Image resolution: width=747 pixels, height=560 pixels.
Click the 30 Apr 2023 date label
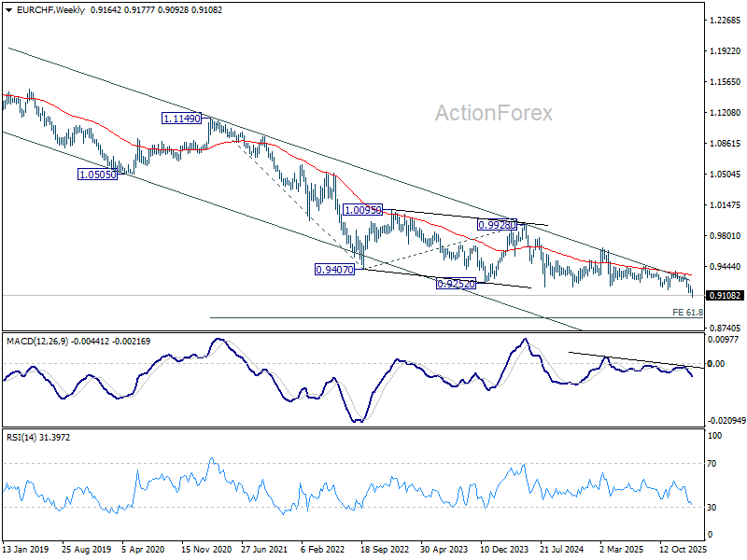pyautogui.click(x=444, y=550)
